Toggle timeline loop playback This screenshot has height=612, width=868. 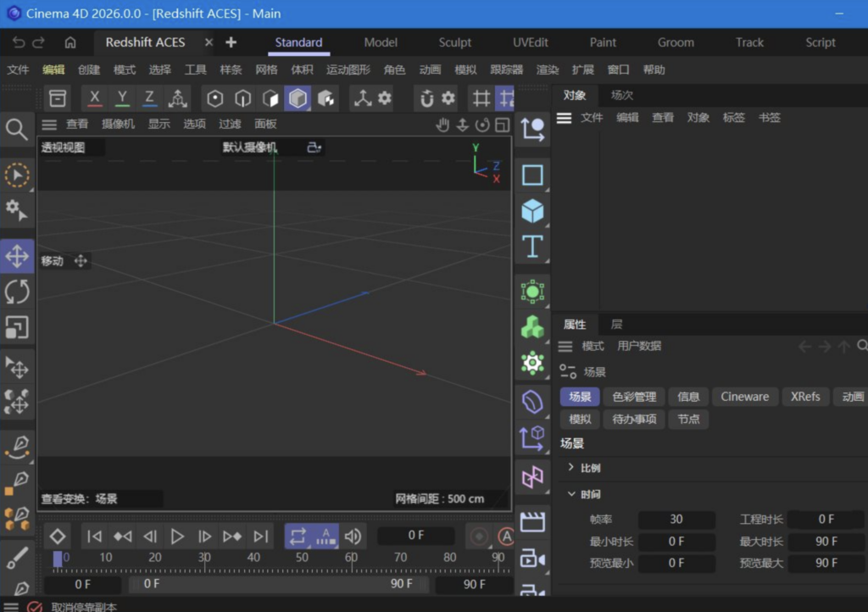pos(298,537)
